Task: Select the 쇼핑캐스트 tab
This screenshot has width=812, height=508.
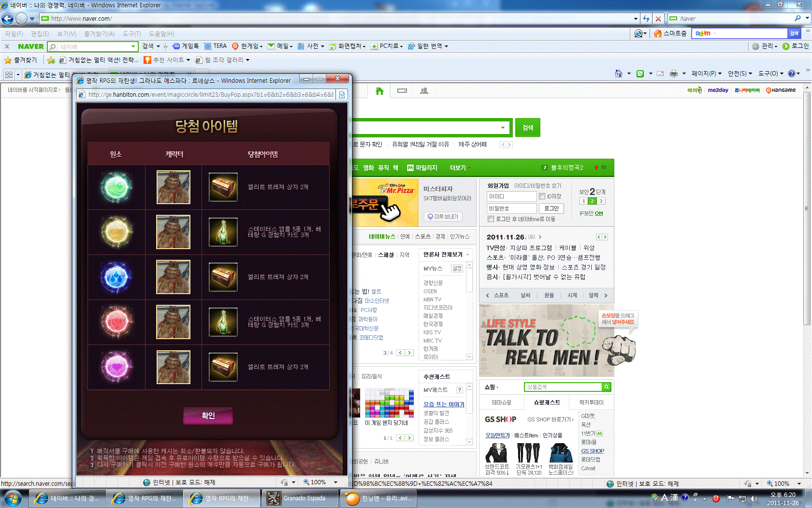Action: (x=547, y=403)
